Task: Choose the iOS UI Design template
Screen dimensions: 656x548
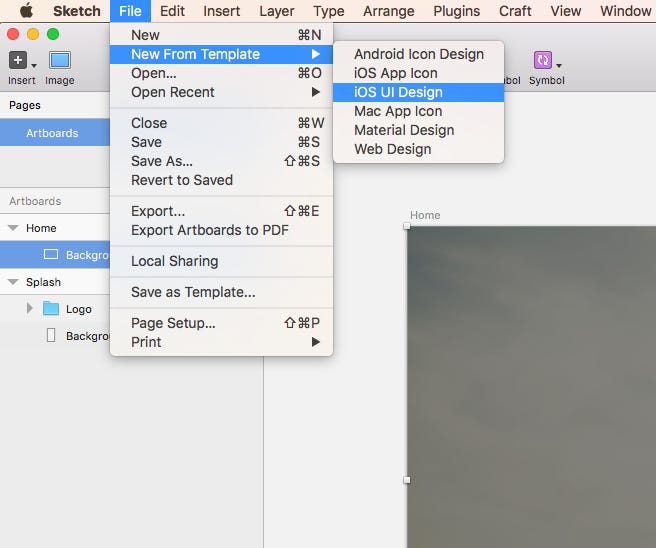Action: 418,92
